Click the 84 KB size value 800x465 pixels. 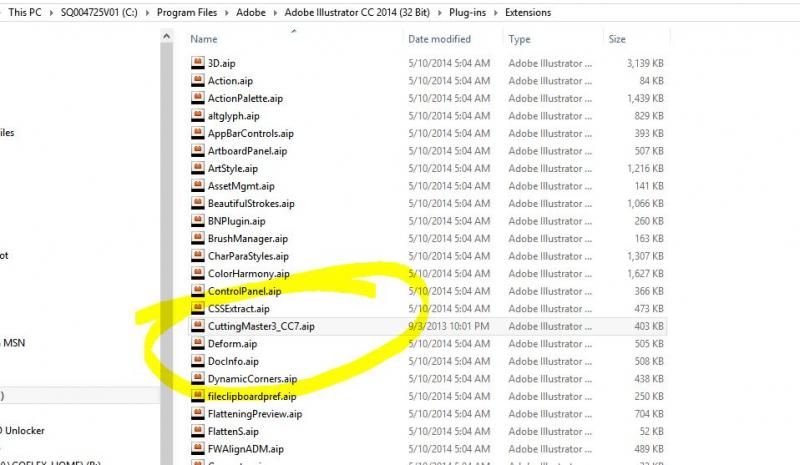click(652, 80)
